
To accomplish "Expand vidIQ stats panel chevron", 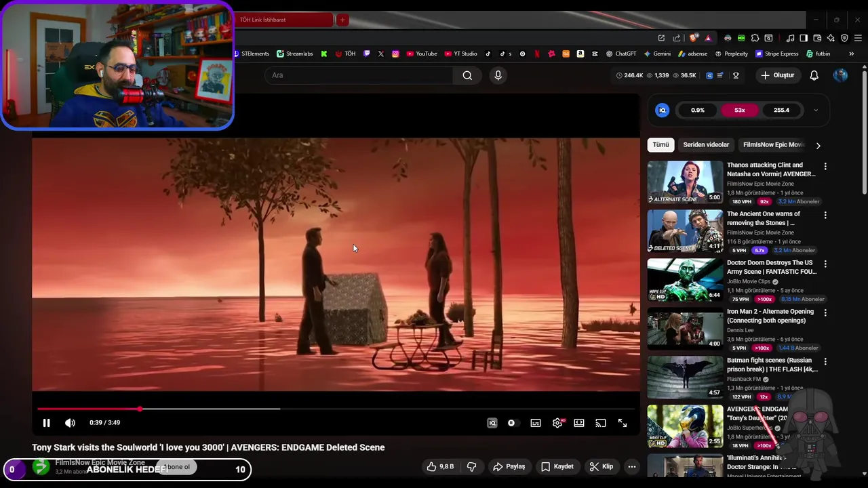I will [816, 110].
